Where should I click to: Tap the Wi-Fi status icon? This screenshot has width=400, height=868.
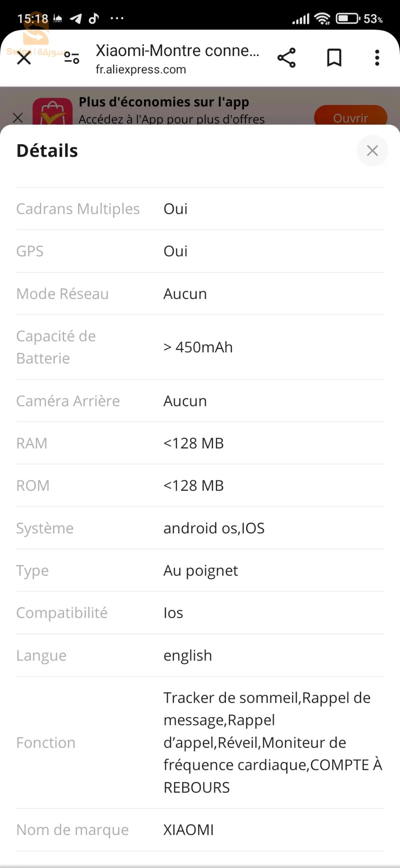click(322, 18)
